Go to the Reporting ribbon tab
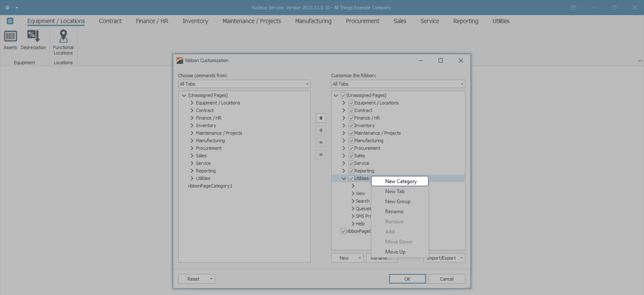 (x=466, y=21)
